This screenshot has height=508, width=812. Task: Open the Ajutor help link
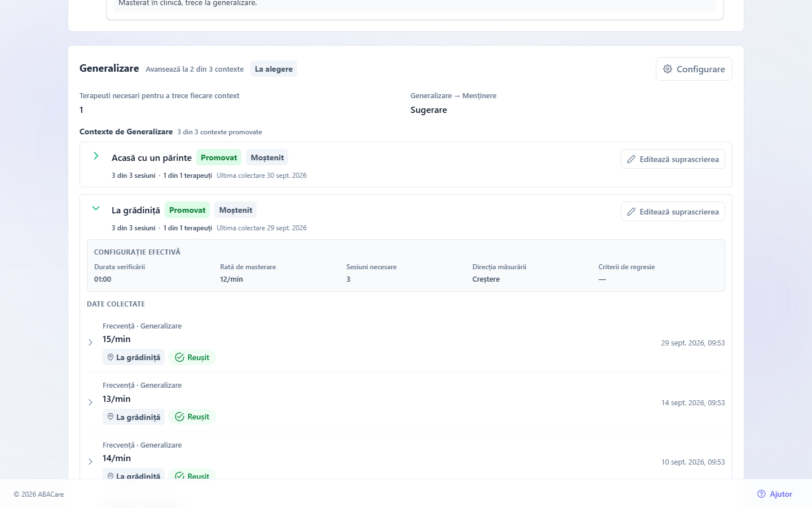click(x=775, y=494)
